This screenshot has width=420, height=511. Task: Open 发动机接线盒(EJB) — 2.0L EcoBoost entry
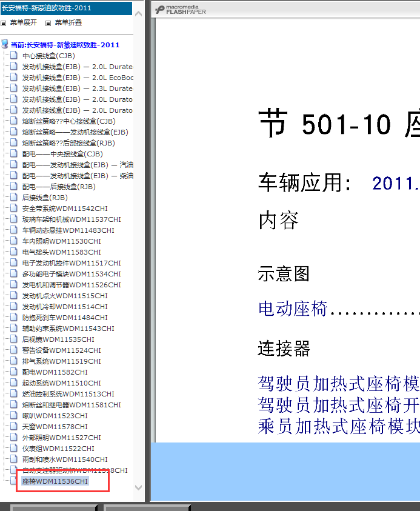click(78, 78)
